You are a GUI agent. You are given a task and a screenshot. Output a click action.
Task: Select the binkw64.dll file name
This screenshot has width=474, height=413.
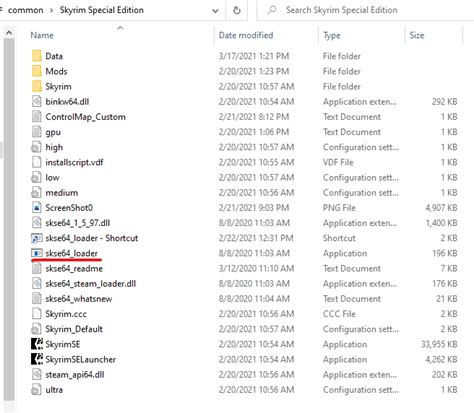coord(67,101)
